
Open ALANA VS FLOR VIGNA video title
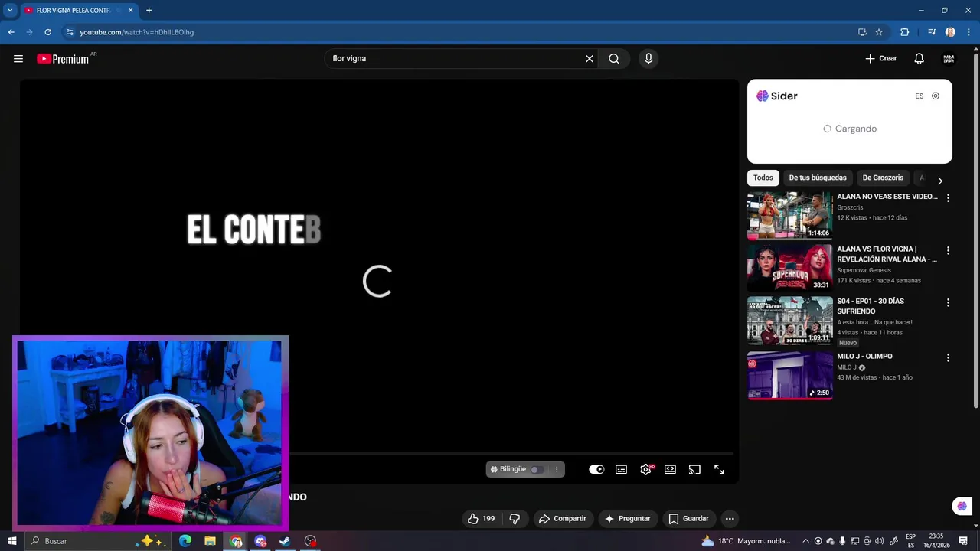887,254
